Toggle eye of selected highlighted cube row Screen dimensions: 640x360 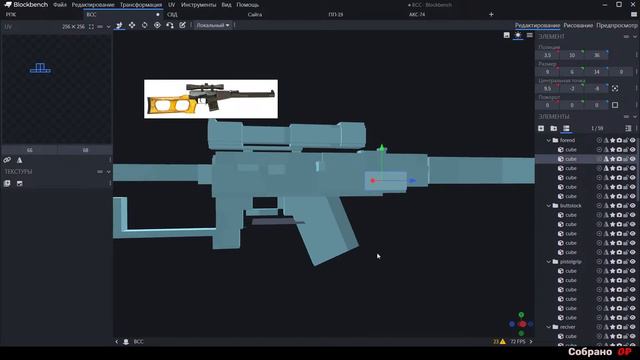[633, 159]
